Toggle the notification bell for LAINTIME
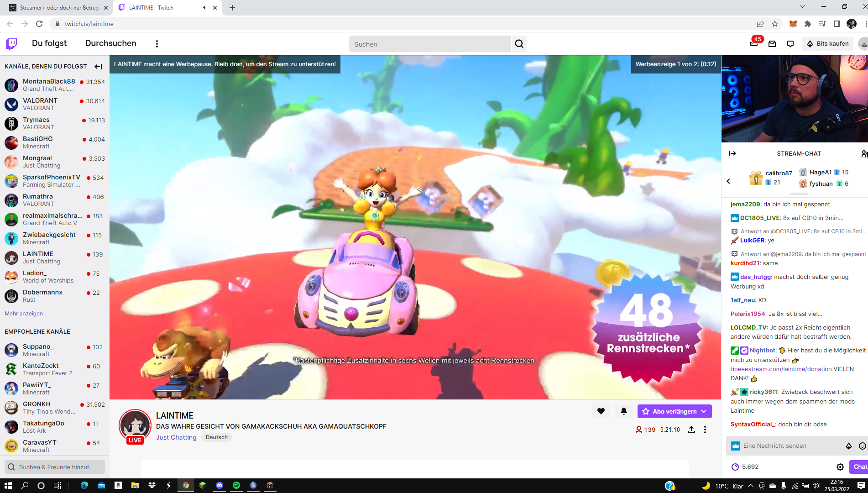Screen dimensions: 868x493 (624, 411)
